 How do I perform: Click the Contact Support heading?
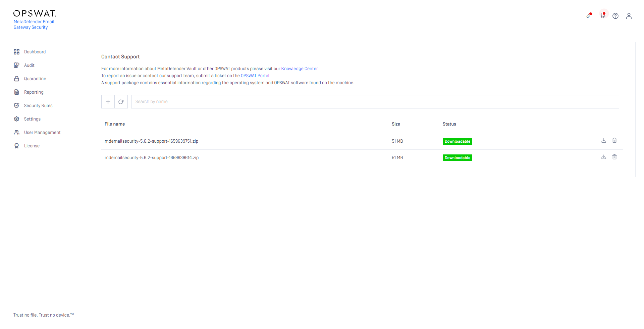pos(120,57)
